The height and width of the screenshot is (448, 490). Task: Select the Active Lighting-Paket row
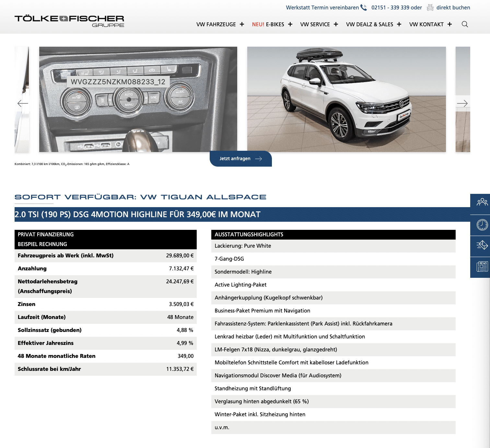333,285
